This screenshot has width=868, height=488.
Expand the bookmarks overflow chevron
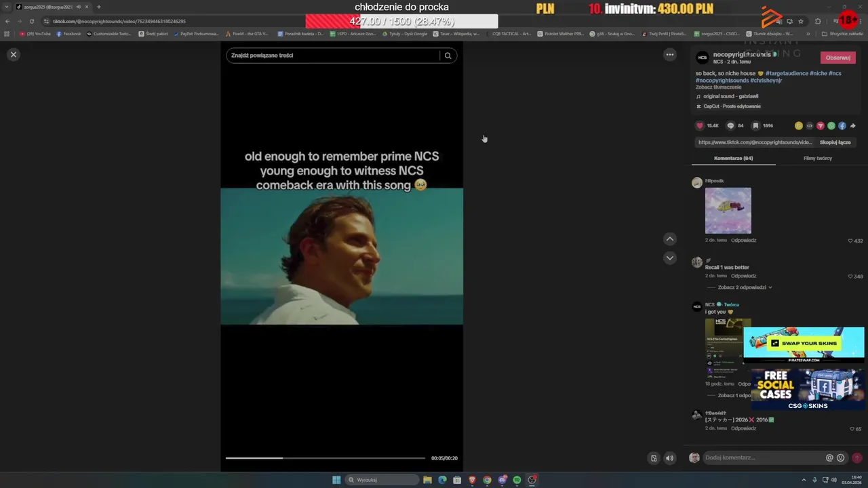(x=808, y=33)
